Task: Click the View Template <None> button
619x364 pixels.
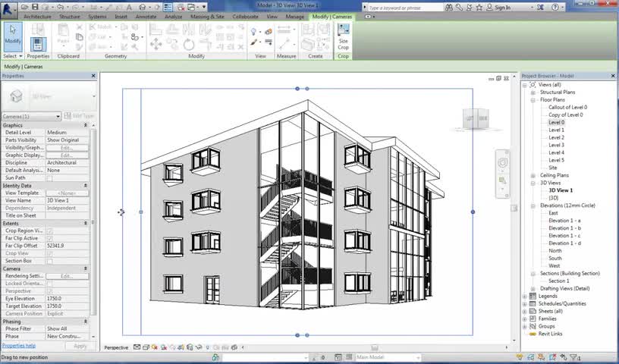Action: click(x=67, y=193)
